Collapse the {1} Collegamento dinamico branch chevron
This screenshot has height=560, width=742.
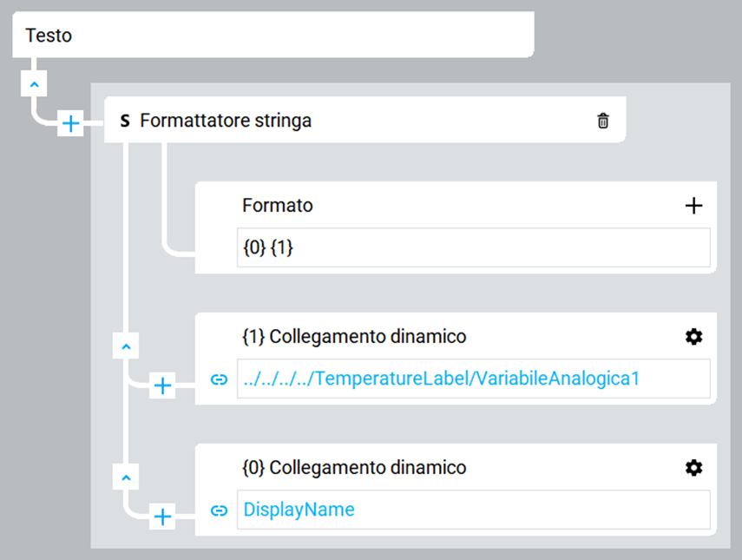click(x=126, y=346)
